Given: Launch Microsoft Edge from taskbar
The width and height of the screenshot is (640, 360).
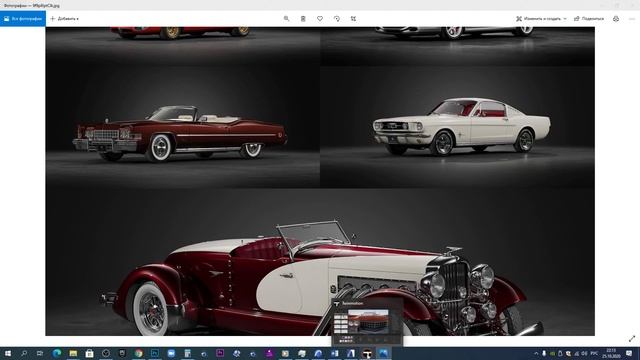Looking at the screenshot, I should (x=57, y=353).
